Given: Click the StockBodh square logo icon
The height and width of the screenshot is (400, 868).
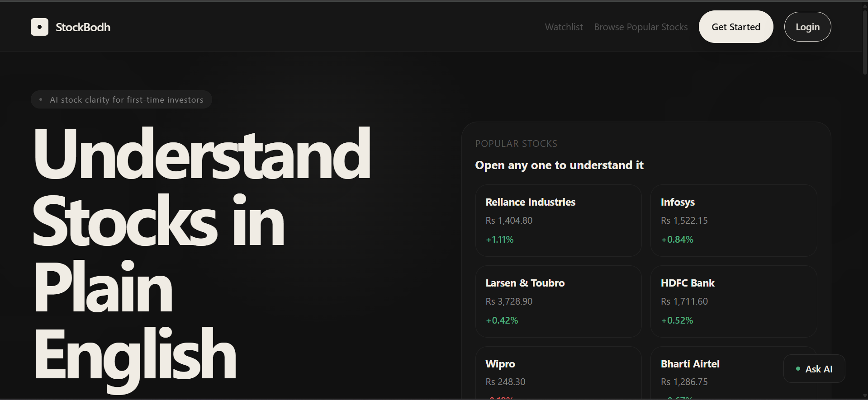Looking at the screenshot, I should coord(39,27).
